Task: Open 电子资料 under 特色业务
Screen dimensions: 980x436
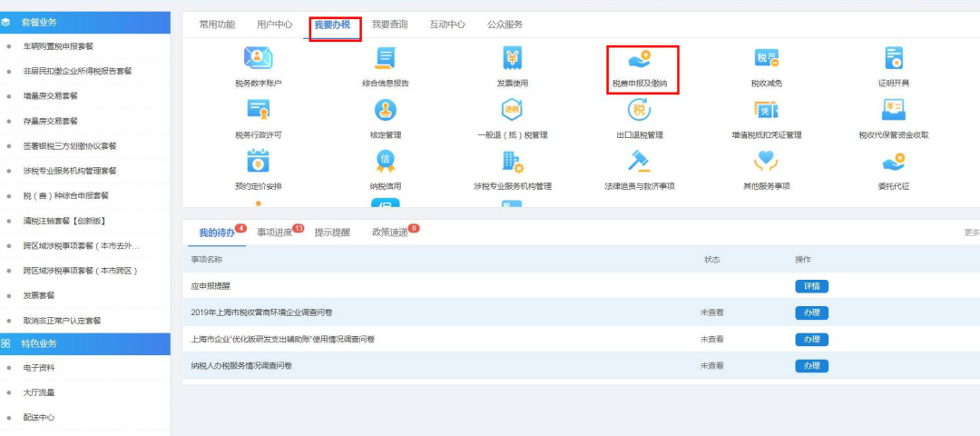Action: pyautogui.click(x=39, y=368)
